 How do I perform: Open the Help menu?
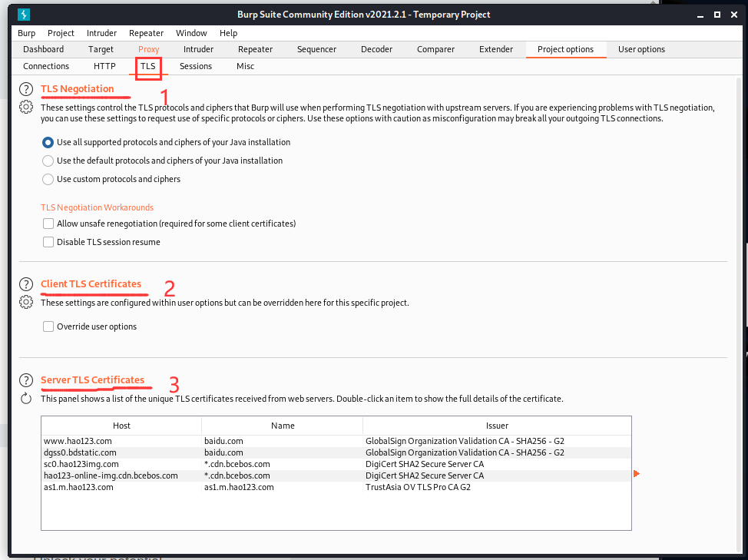pos(229,33)
